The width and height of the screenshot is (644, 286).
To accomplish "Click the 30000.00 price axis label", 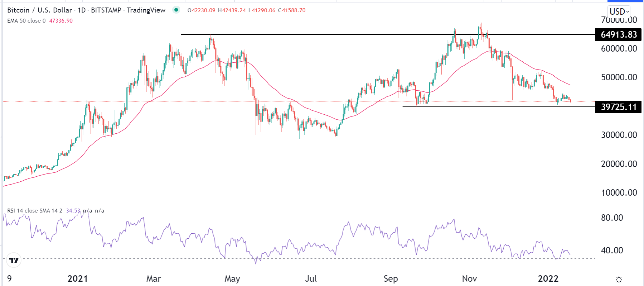I will click(619, 135).
